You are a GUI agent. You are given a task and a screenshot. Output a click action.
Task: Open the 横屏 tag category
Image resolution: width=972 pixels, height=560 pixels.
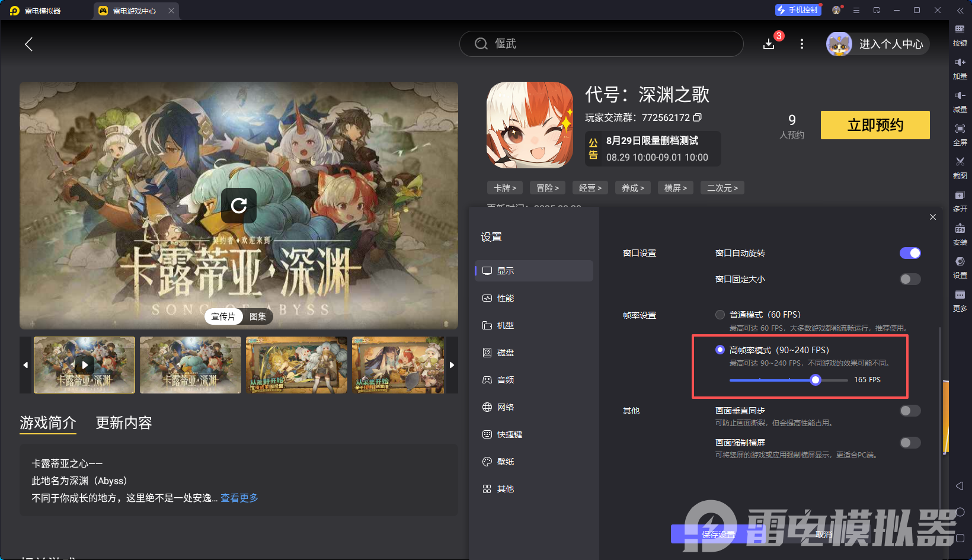(x=676, y=188)
